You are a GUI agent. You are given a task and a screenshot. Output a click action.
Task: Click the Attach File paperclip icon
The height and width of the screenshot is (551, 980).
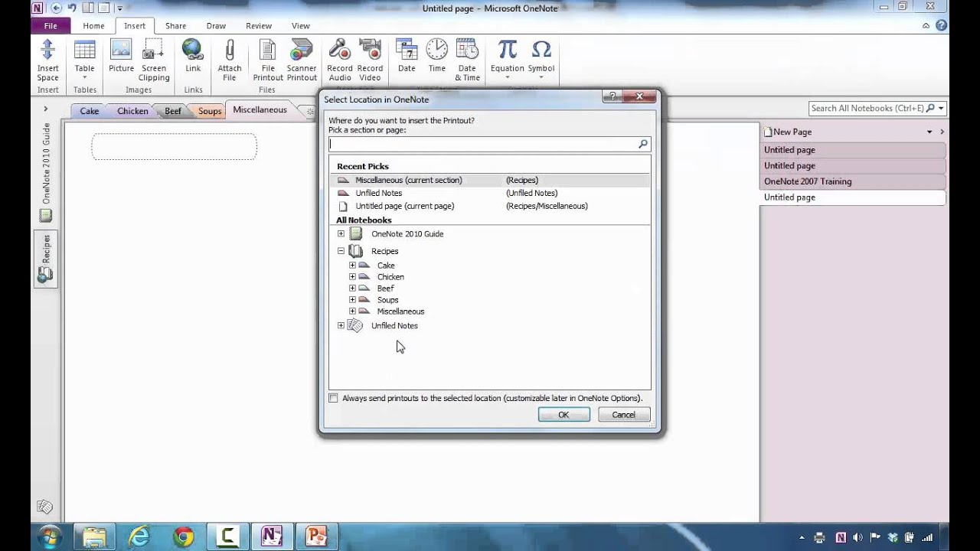[x=229, y=60]
